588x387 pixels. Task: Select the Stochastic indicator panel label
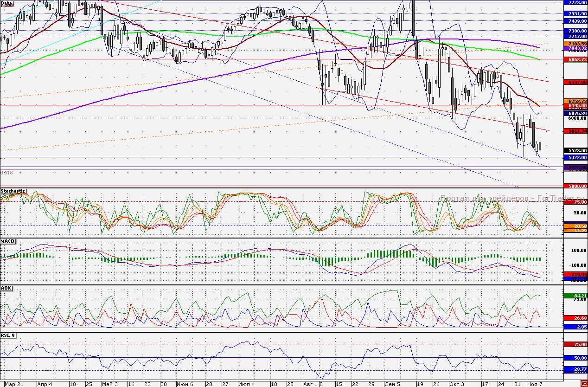13,191
